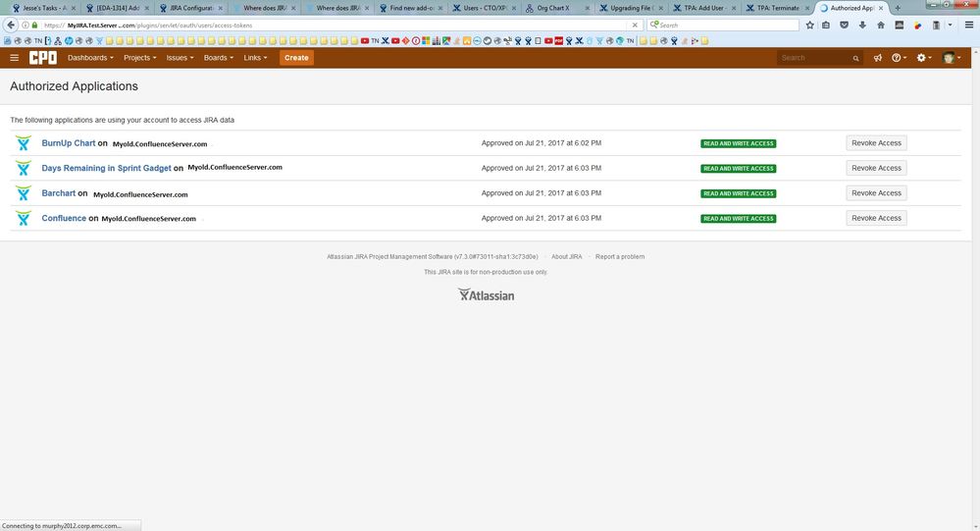Open the Days Remaining in Sprint Gadget link
The height and width of the screenshot is (531, 980).
tap(106, 168)
